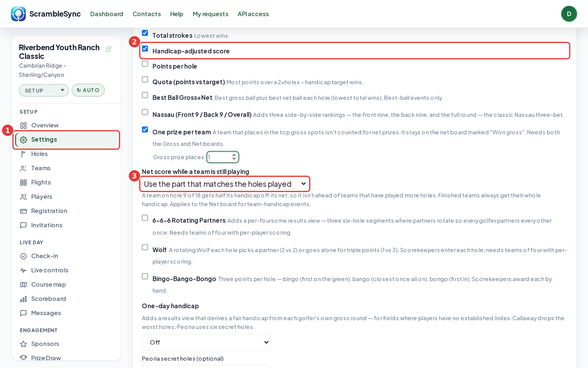Click the Live controls pulse icon
588x368 pixels.
[x=24, y=270]
